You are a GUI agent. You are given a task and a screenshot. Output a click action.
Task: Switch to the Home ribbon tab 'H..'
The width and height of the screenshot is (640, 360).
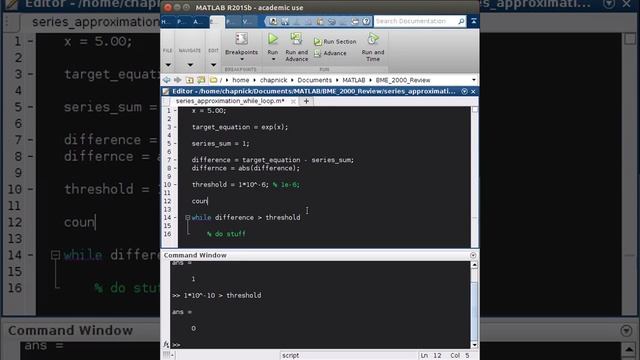pyautogui.click(x=166, y=22)
